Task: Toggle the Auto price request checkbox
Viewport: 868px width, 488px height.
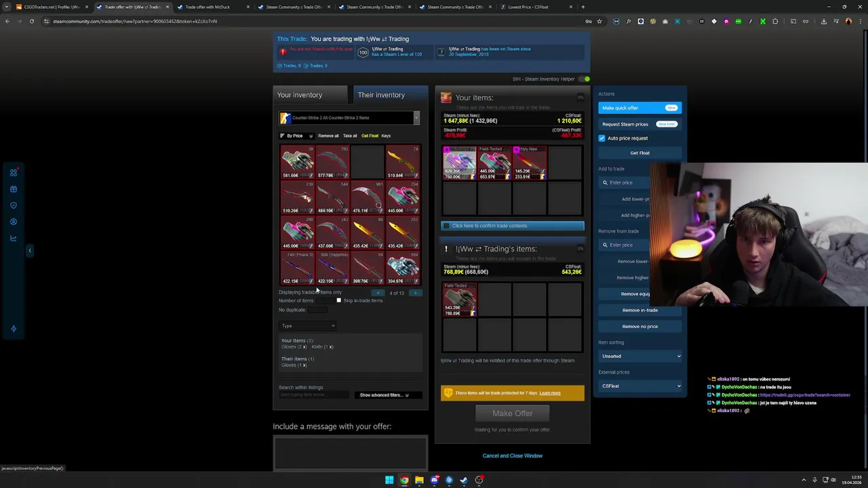Action: click(x=601, y=138)
